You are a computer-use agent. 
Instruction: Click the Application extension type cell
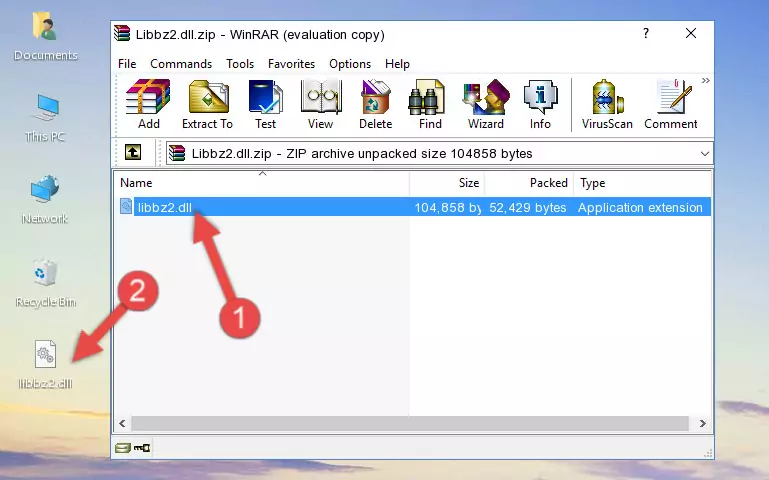point(640,207)
